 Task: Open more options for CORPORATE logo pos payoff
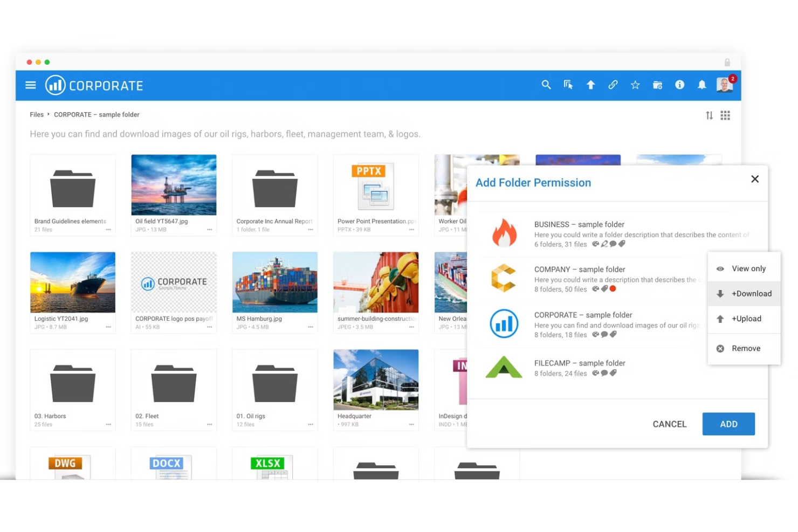209,327
